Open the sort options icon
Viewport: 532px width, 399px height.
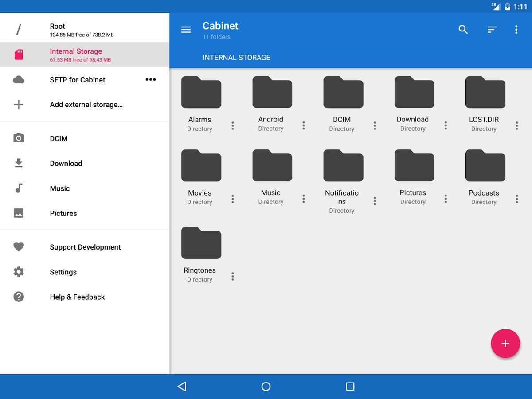[x=492, y=30]
